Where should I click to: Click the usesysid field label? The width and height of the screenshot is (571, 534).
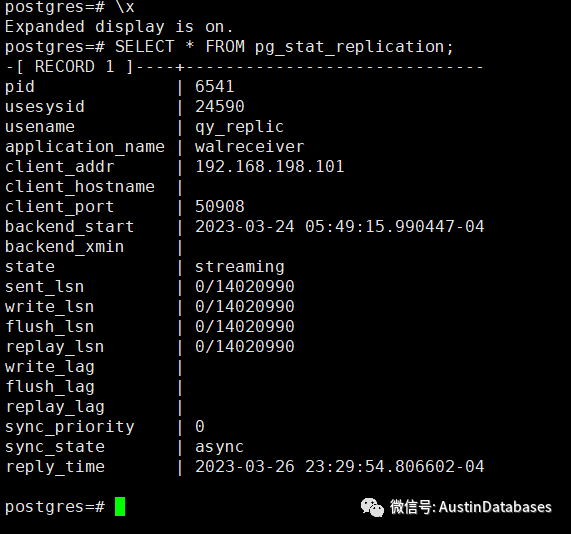[45, 107]
